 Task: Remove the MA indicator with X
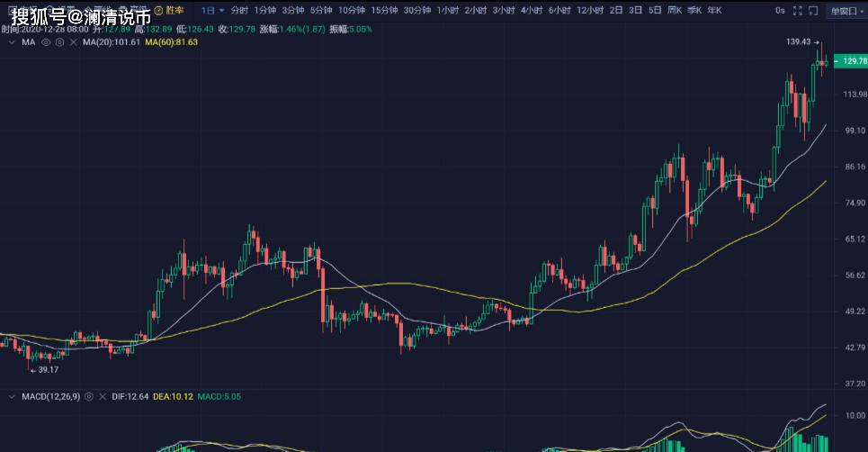tap(73, 42)
